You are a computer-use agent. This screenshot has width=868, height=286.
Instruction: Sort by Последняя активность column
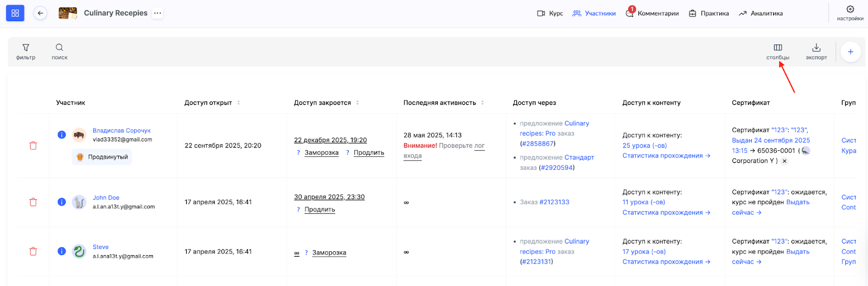pos(482,103)
